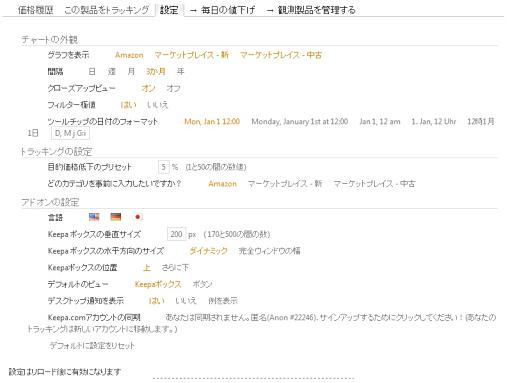
Task: Toggle Amazon graph display in グラフを表示
Action: pyautogui.click(x=129, y=55)
